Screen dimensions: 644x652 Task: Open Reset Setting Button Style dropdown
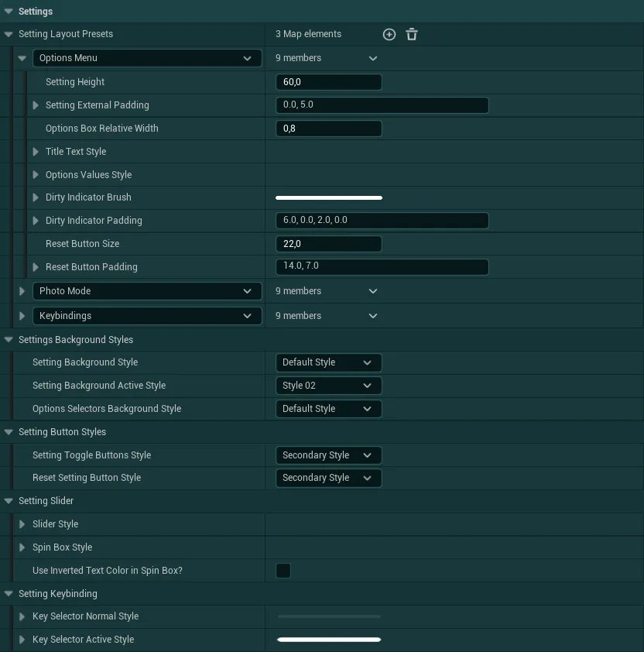[x=328, y=478]
